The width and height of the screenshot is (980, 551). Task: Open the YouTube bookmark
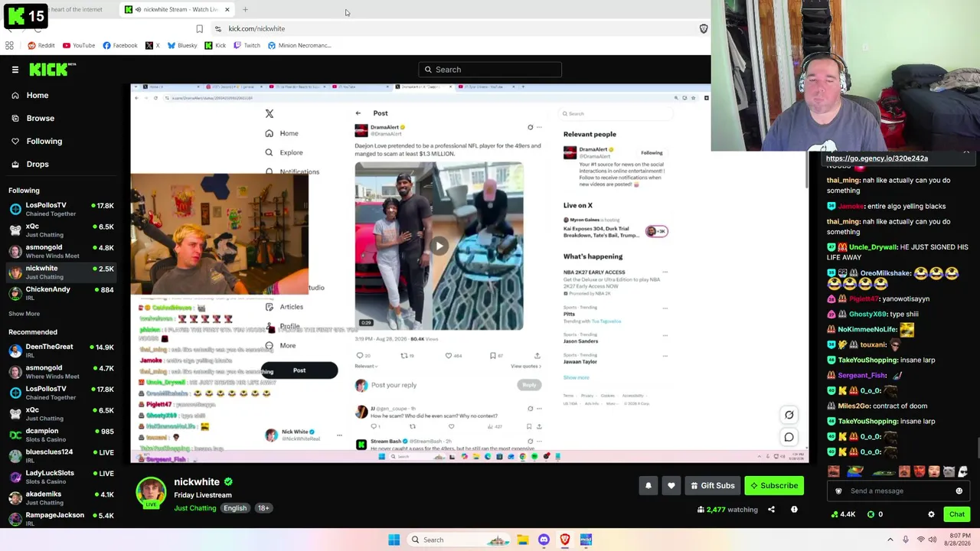pyautogui.click(x=79, y=45)
